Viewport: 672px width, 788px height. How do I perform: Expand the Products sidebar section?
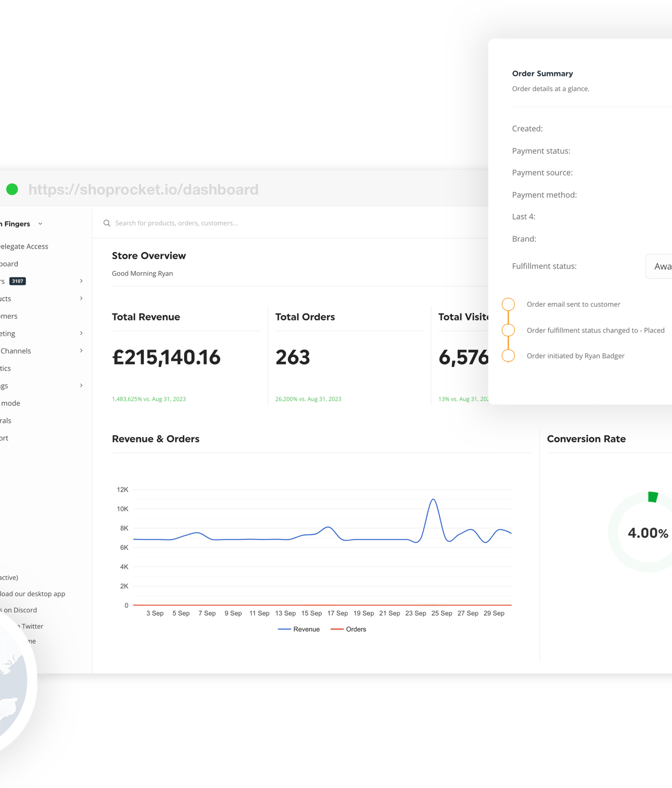coord(81,298)
